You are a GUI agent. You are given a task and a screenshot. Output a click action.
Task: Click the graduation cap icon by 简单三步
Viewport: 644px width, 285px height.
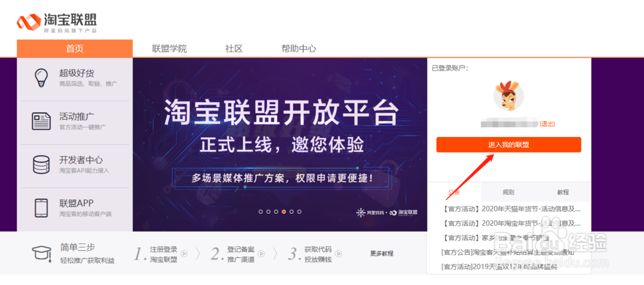tap(41, 254)
